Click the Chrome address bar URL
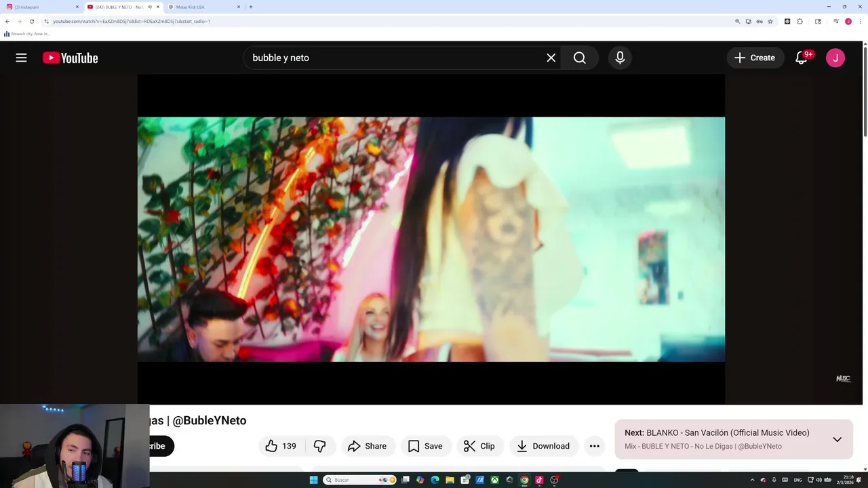868x488 pixels. [132, 21]
